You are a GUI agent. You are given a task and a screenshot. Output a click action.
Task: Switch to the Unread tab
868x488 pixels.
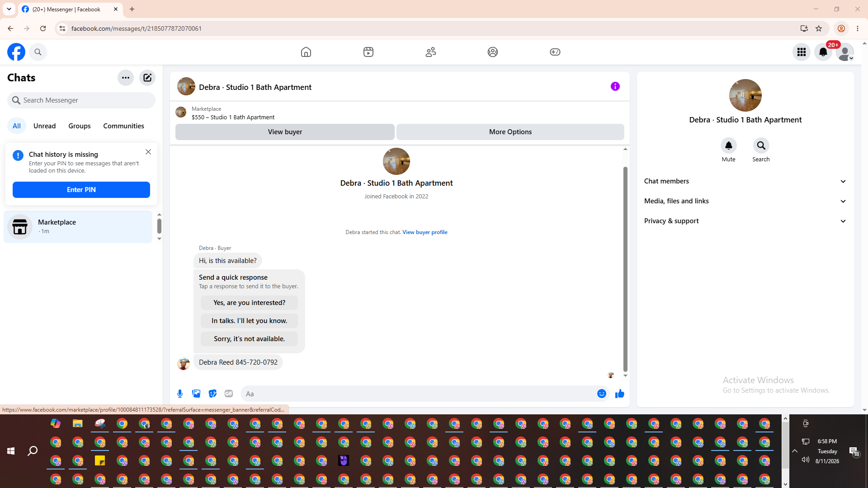45,126
